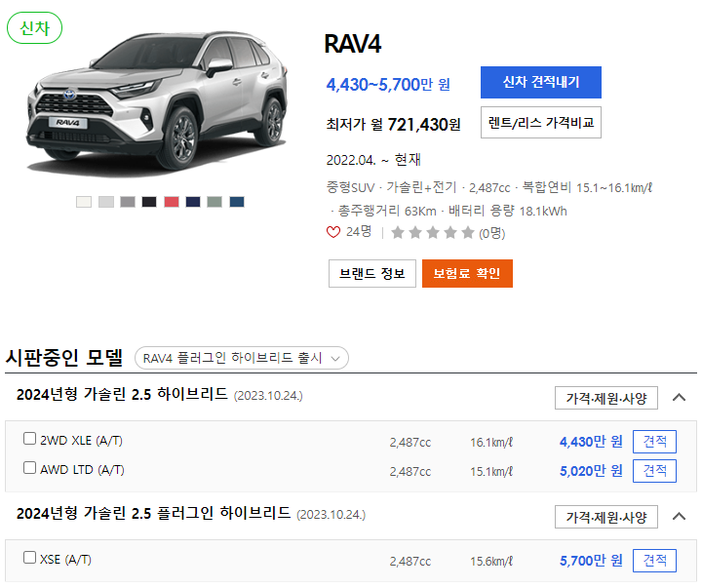Viewport: 702px width, 588px height.
Task: Click the 5,700만 원 price in XSE row
Action: (x=591, y=561)
